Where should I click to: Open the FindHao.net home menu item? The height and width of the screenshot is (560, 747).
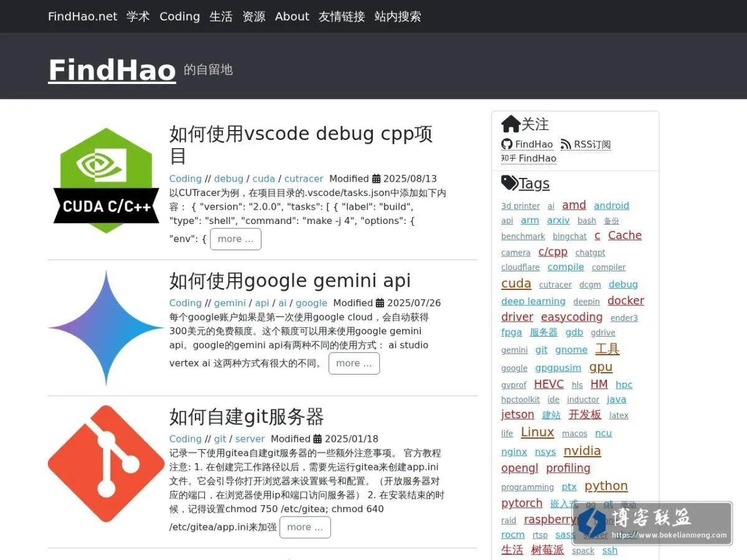coord(83,16)
